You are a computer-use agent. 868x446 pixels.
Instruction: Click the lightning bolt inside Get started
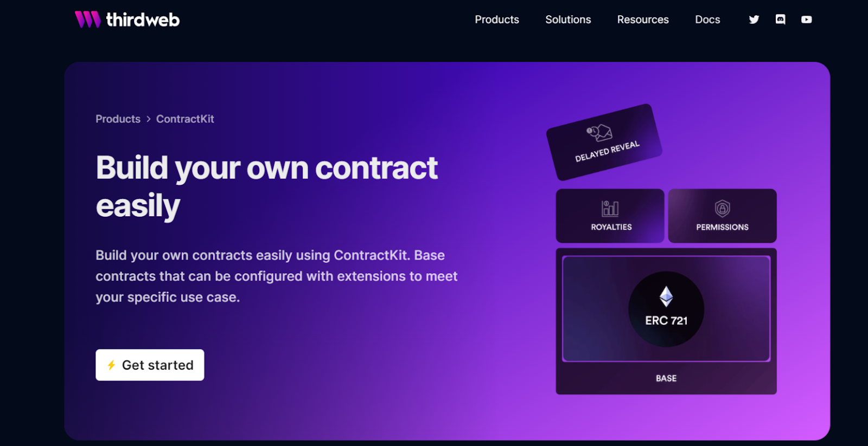111,365
